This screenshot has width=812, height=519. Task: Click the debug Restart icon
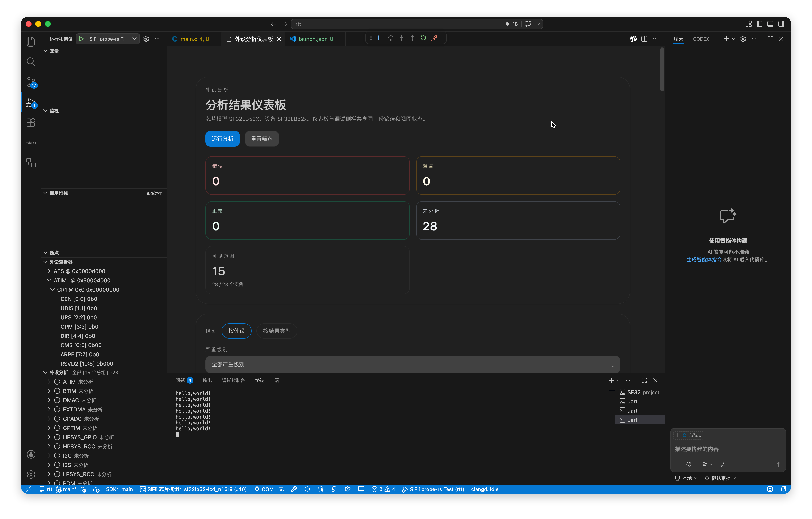click(423, 38)
